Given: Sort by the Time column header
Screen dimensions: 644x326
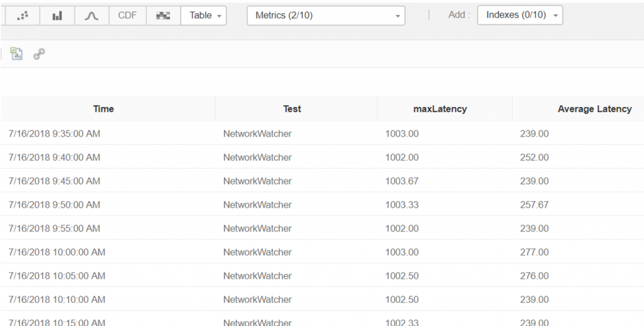Looking at the screenshot, I should pyautogui.click(x=103, y=109).
